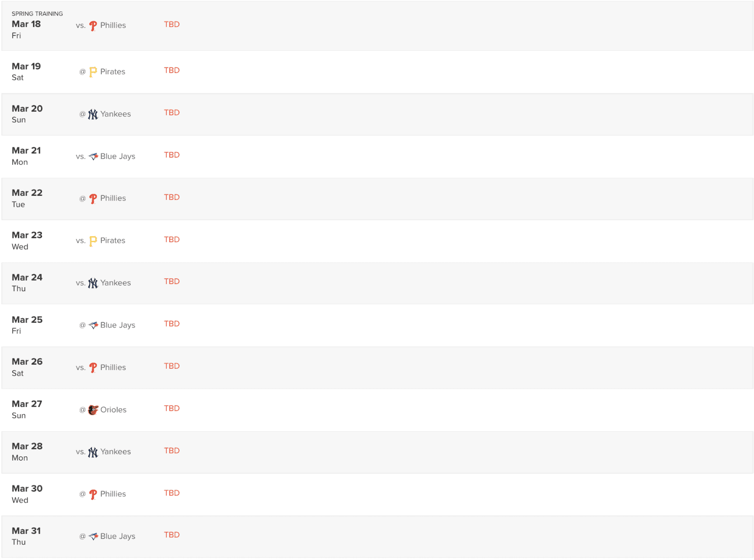Screen dimensions: 754x560
Task: Click the Mar 19 date cell
Action: click(26, 71)
